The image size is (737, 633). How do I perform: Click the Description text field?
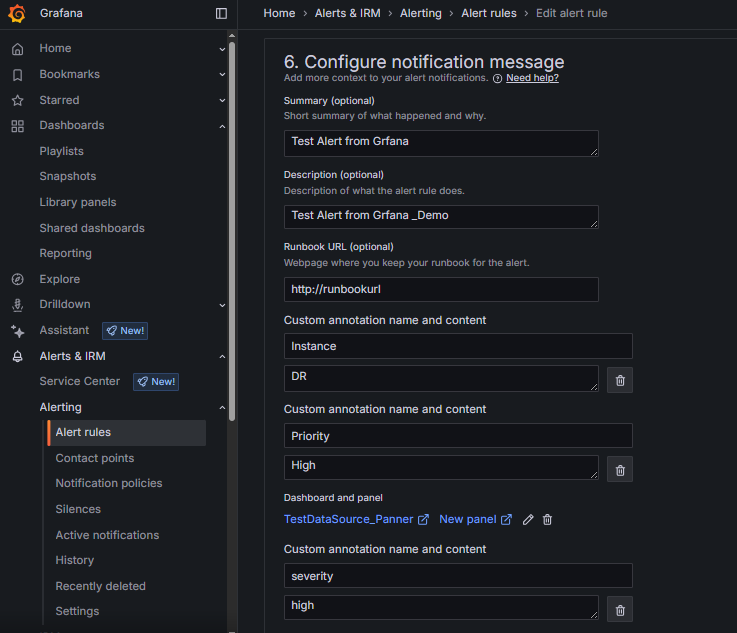click(441, 217)
